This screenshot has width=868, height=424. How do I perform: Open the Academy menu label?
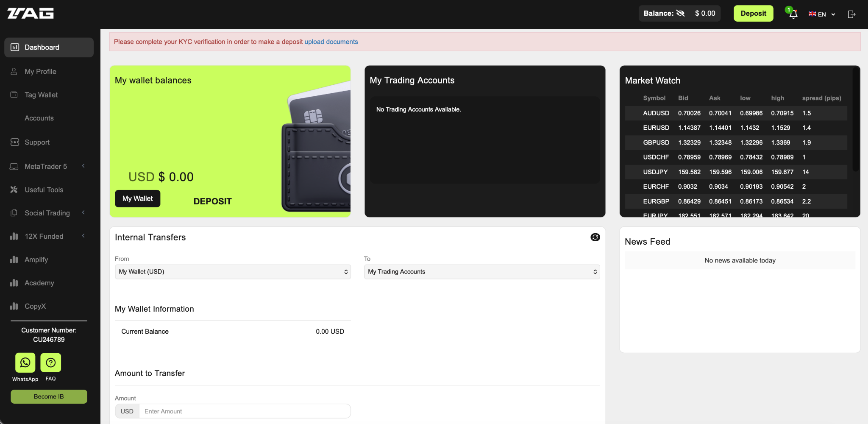[x=39, y=283]
